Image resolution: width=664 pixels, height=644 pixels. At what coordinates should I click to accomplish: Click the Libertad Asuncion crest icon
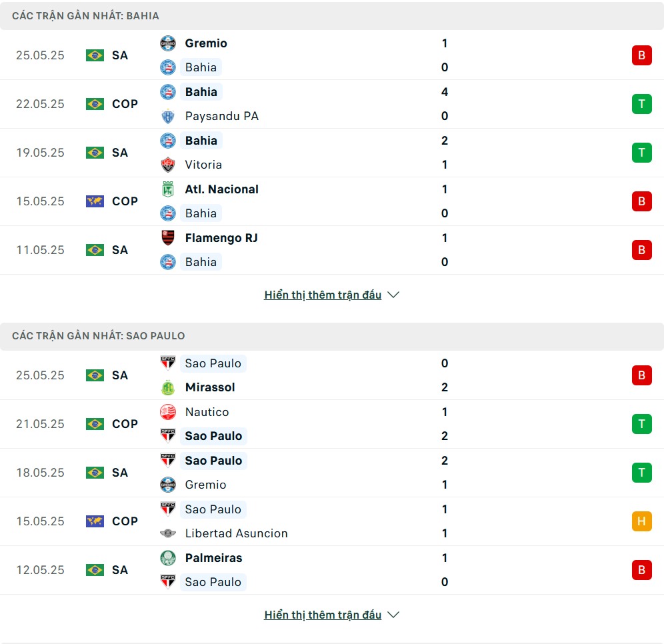pyautogui.click(x=168, y=533)
